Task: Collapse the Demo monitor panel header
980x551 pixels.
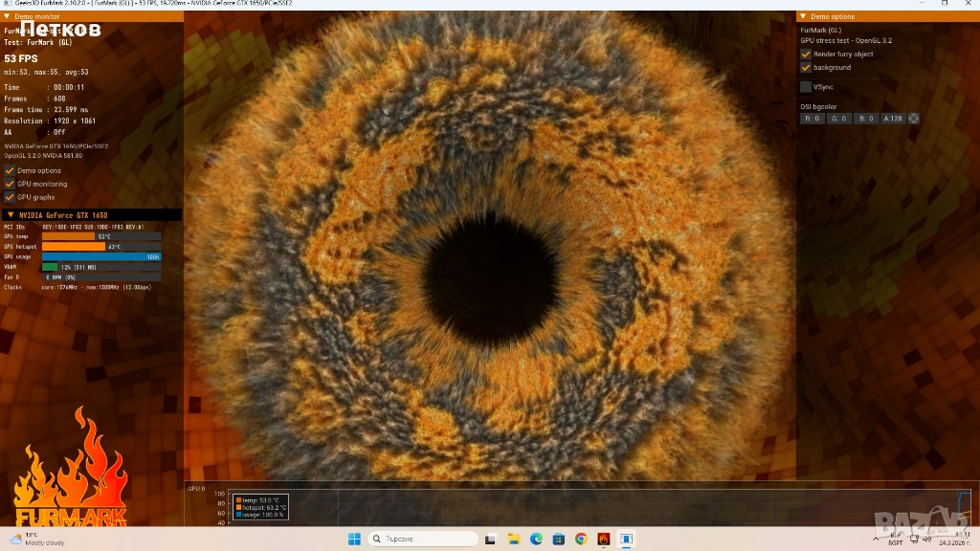Action: [x=9, y=16]
